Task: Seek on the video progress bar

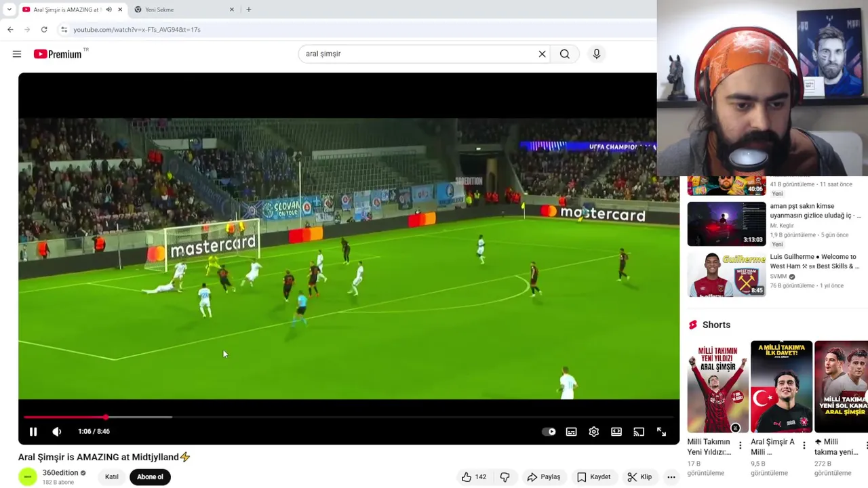Action: point(349,417)
